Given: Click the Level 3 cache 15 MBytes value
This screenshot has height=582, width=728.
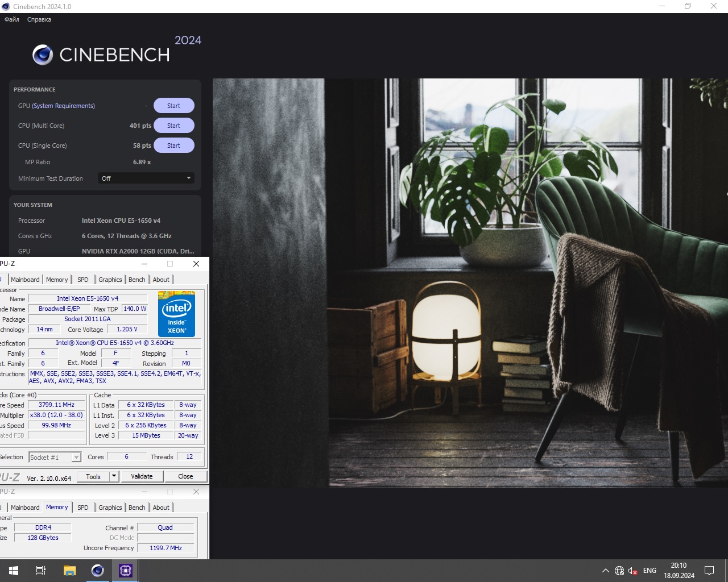Looking at the screenshot, I should pos(146,435).
